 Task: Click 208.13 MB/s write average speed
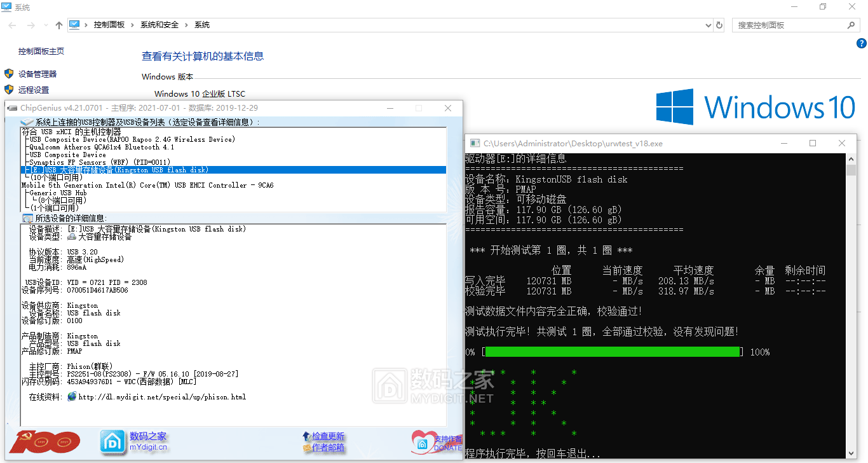(x=686, y=281)
